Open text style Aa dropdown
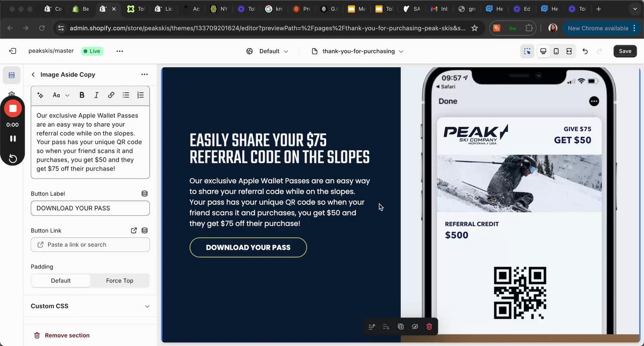The image size is (644, 346). pyautogui.click(x=61, y=95)
